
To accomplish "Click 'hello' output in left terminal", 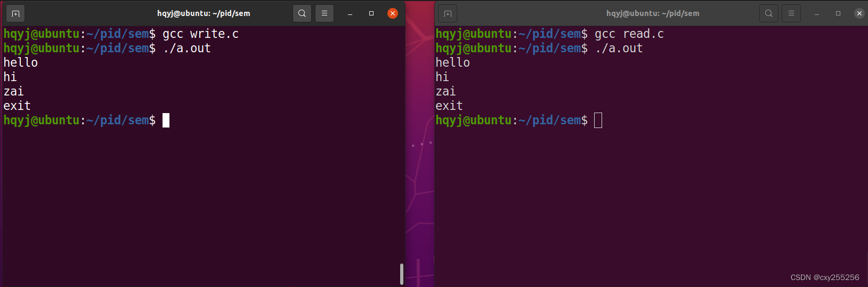I will 21,62.
